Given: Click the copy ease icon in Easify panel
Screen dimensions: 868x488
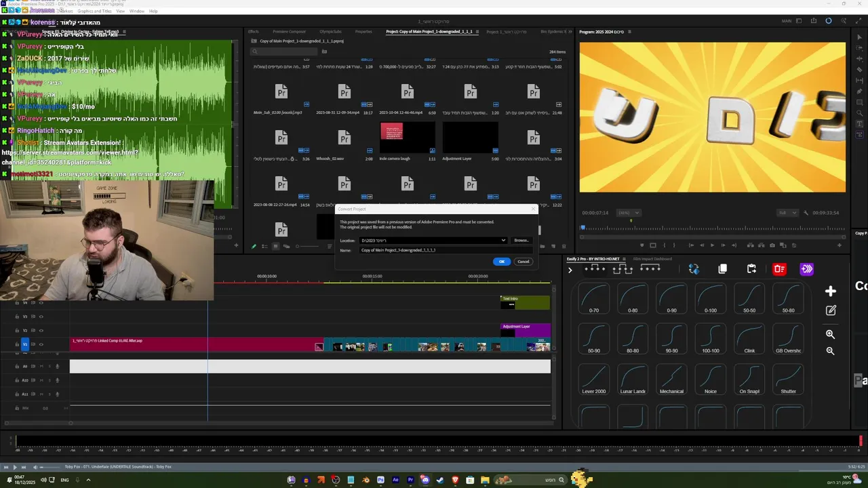Looking at the screenshot, I should point(722,269).
